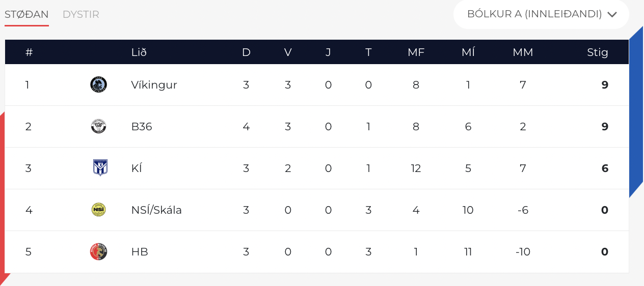Click Víkingur's points value in the Stig column
The image size is (644, 286).
point(605,85)
